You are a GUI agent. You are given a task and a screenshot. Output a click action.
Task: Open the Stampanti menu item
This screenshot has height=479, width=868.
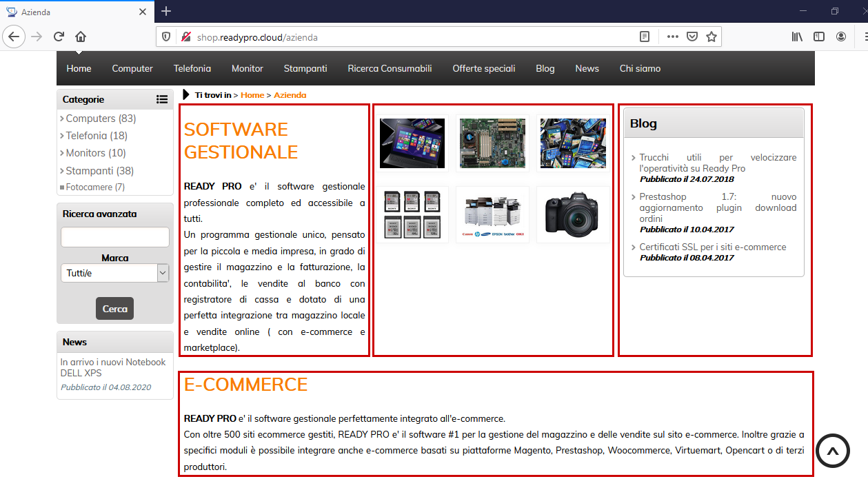pos(305,68)
